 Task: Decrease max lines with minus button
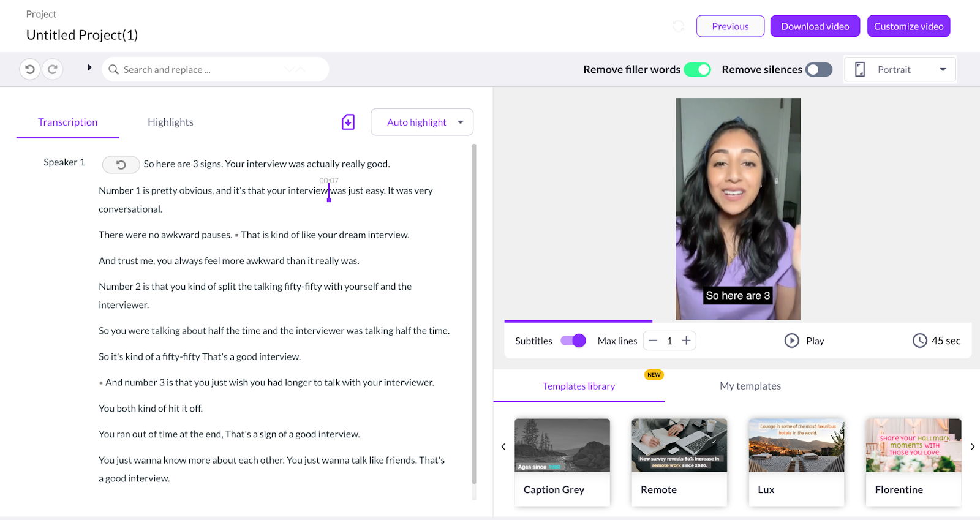[x=653, y=341]
